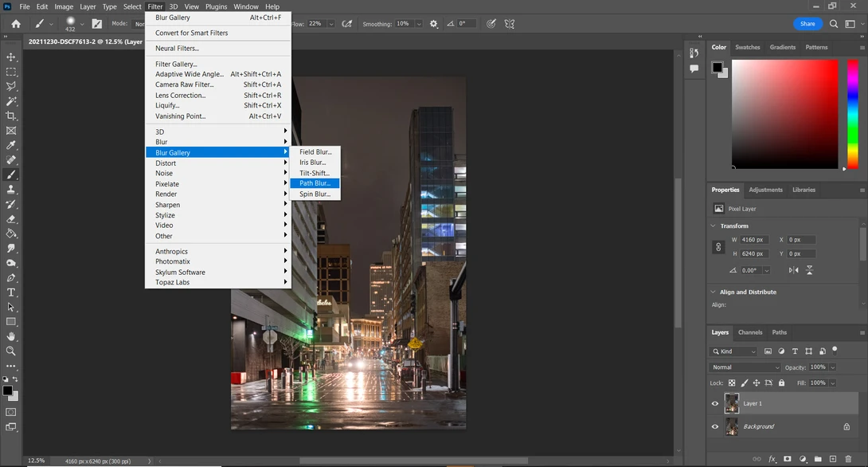
Task: Open the Smoothing percentage dropdown
Action: (x=419, y=24)
